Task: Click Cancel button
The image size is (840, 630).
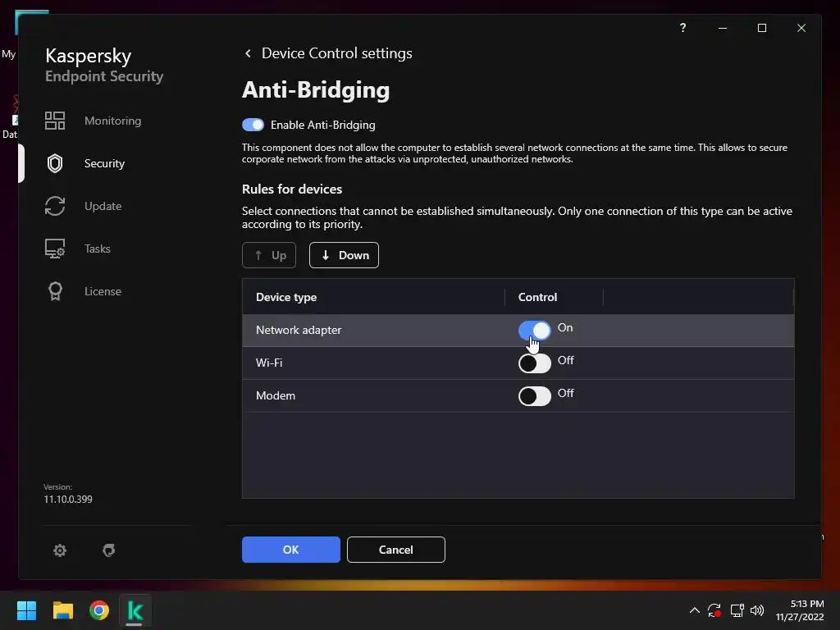Action: pyautogui.click(x=396, y=550)
